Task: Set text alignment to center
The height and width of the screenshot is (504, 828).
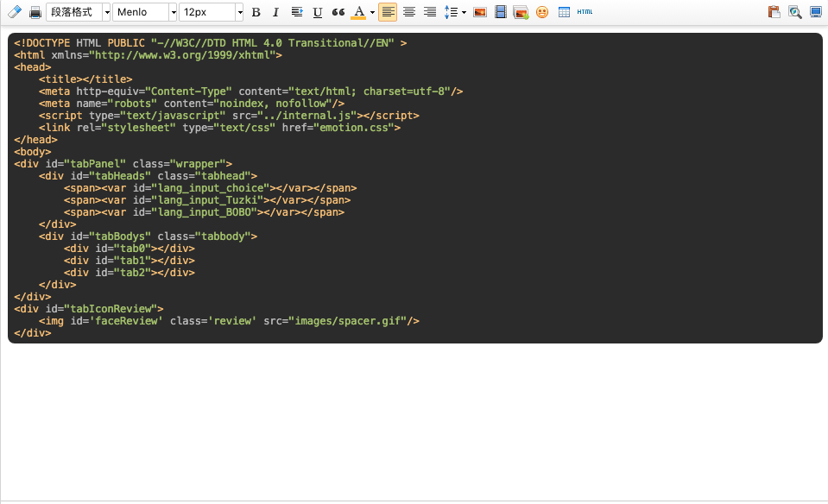Action: [x=408, y=11]
